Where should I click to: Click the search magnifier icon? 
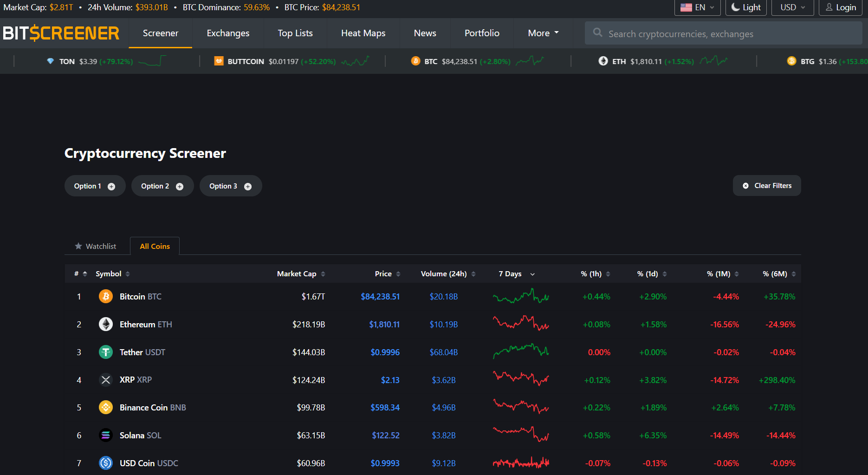click(x=598, y=33)
